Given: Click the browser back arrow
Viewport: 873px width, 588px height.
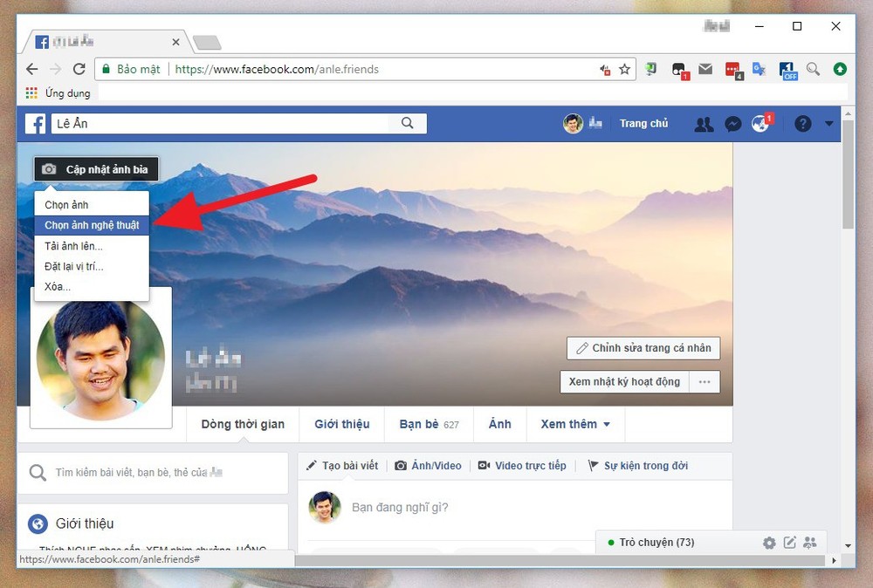Looking at the screenshot, I should tap(32, 69).
